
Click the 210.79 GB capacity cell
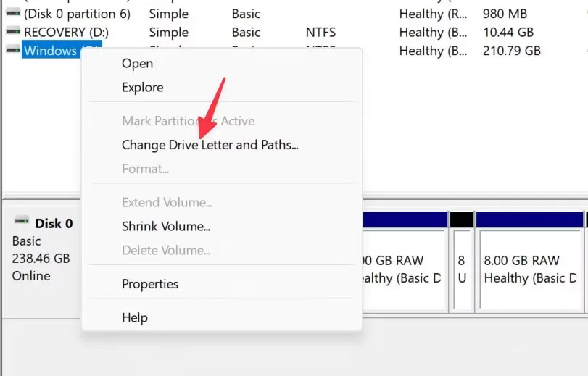[x=511, y=51]
